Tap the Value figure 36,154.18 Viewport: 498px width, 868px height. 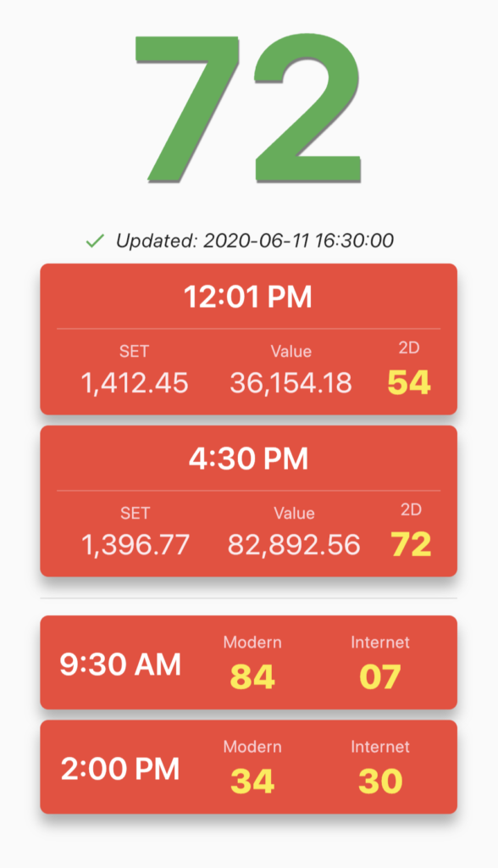pos(291,383)
